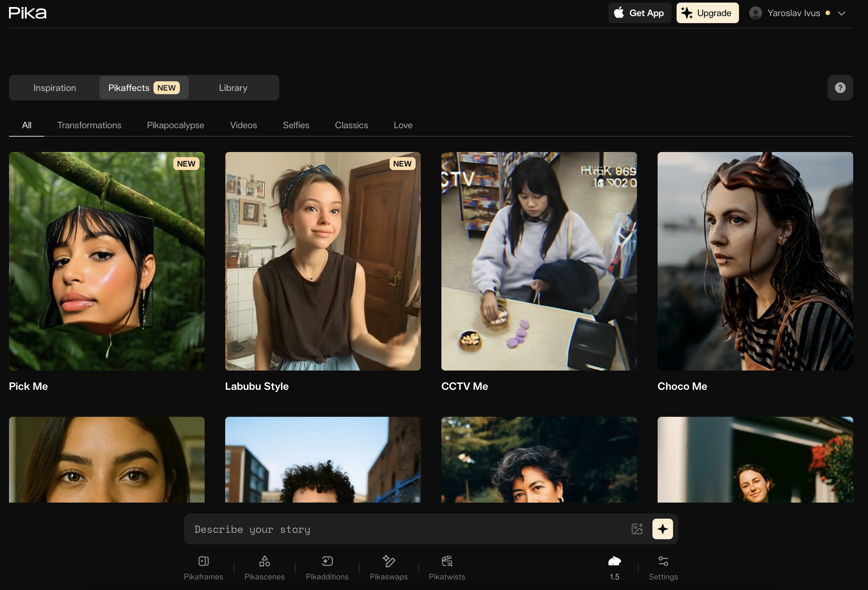Select the CCTV Me effect thumbnail
The width and height of the screenshot is (868, 590).
tap(539, 261)
